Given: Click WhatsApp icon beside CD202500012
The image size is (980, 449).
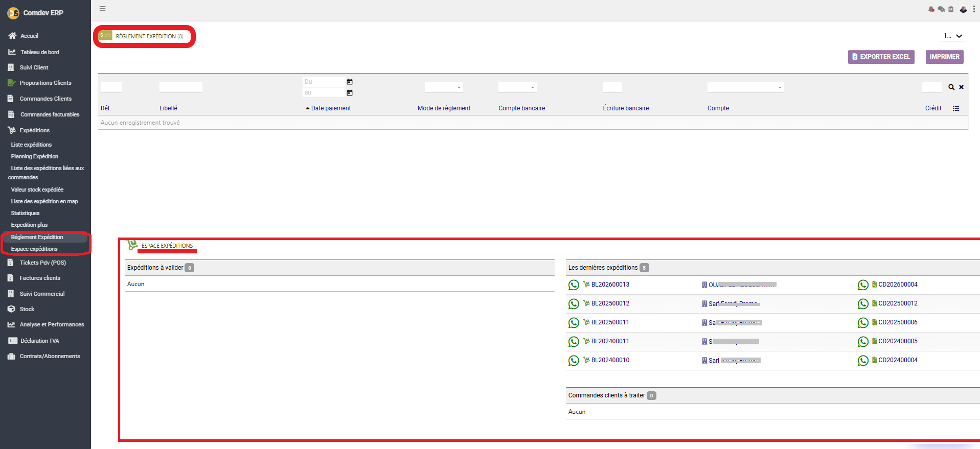Looking at the screenshot, I should 863,304.
